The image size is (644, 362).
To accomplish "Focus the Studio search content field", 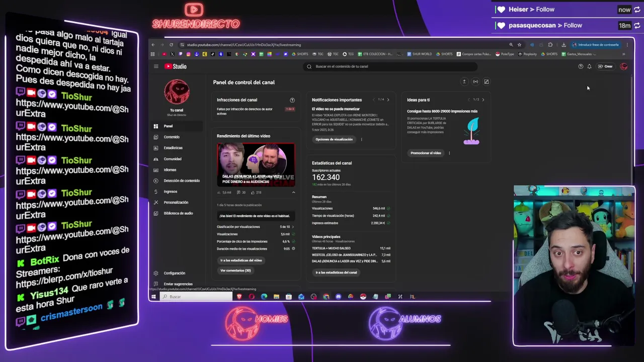I will pos(391,66).
